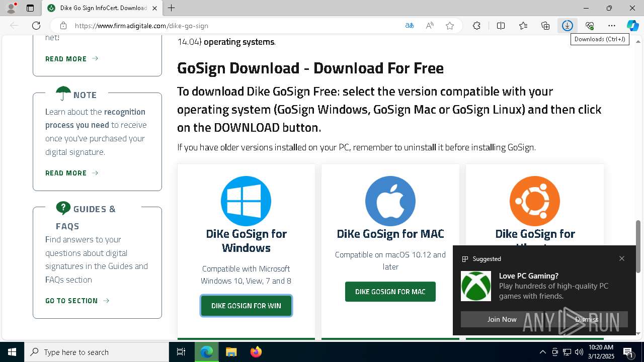The width and height of the screenshot is (644, 362).
Task: Open the network status tray icon
Action: coord(567,352)
